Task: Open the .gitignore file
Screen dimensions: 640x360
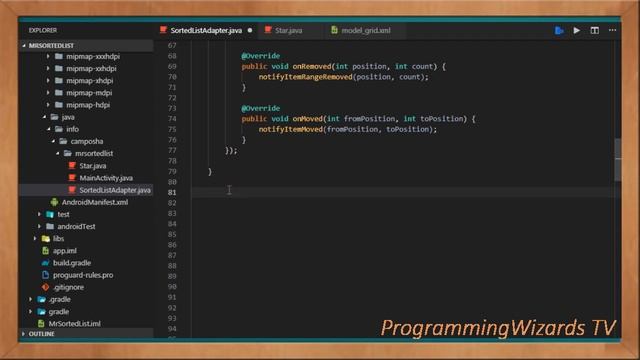Action: pos(68,287)
